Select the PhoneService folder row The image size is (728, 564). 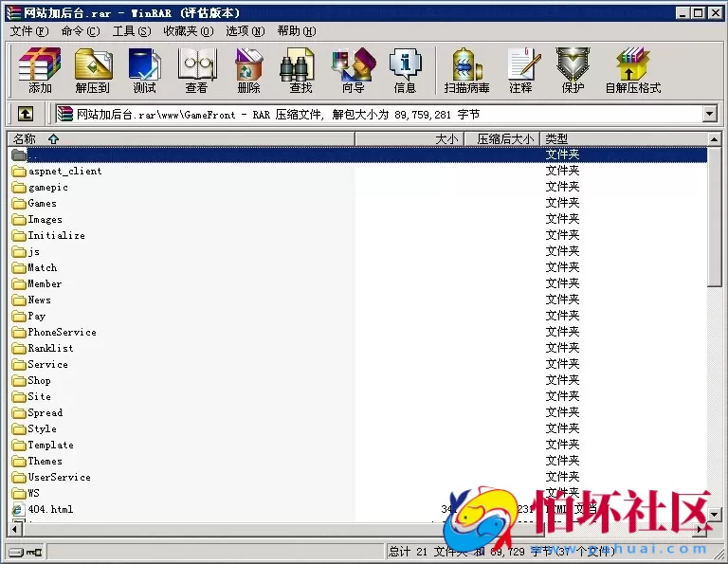[x=357, y=332]
